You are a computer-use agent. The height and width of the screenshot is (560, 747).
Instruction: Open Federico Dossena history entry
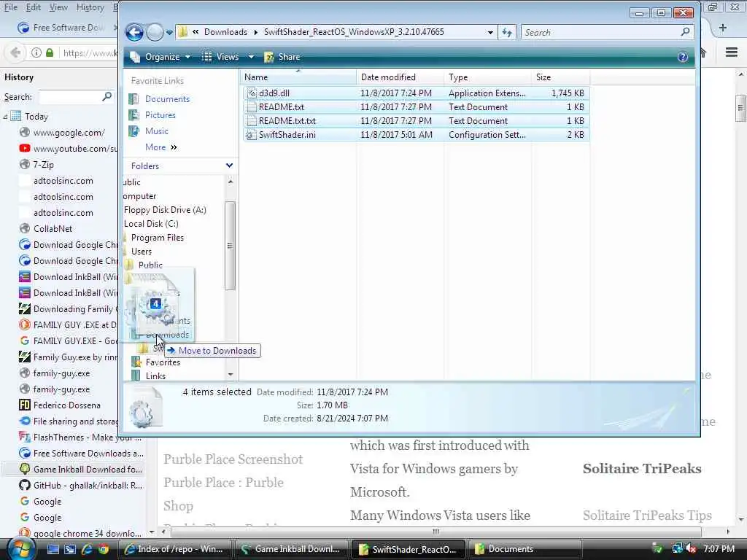click(x=66, y=405)
